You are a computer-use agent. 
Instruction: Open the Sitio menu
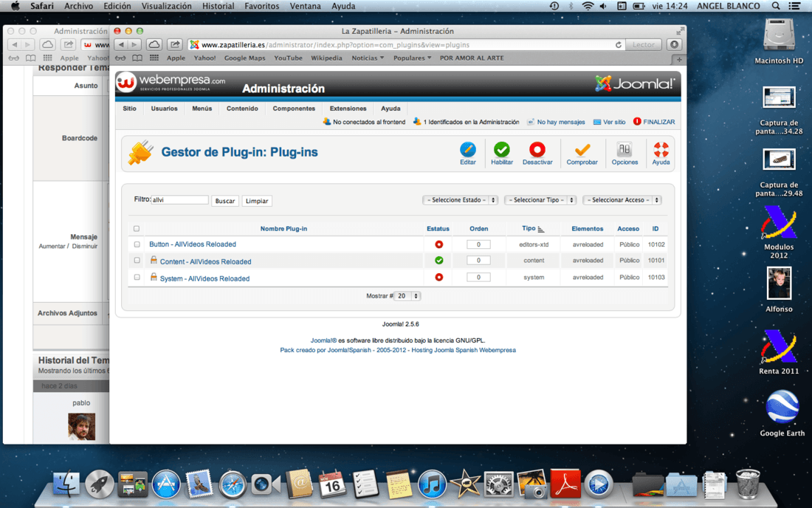(x=129, y=109)
